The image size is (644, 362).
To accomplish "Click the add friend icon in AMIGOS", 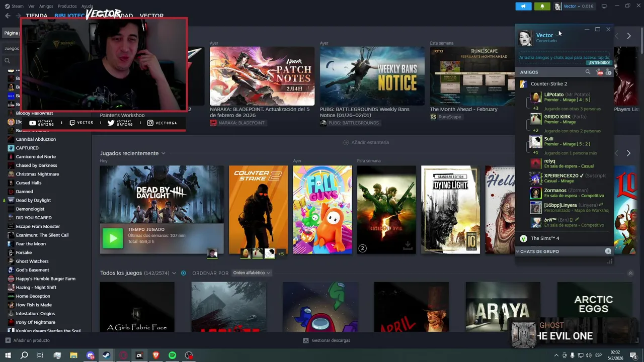I will coord(608,72).
